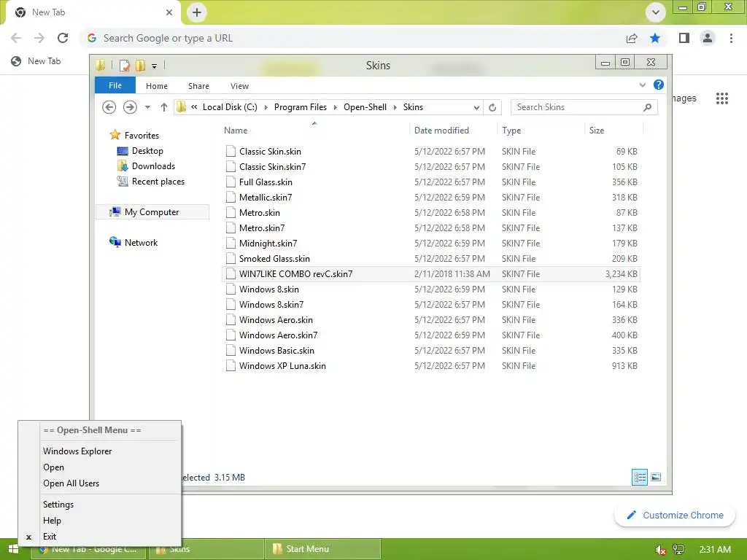Open a new Chrome tab
Viewport: 747px width, 560px height.
tap(197, 12)
